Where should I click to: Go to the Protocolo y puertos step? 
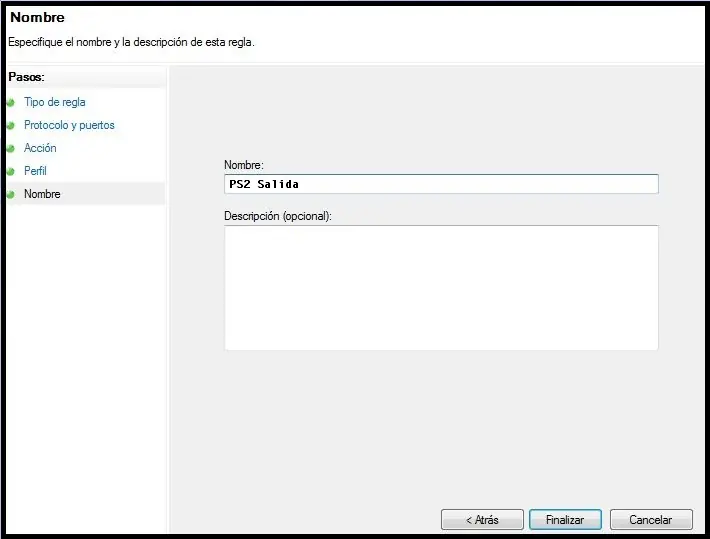pos(69,125)
